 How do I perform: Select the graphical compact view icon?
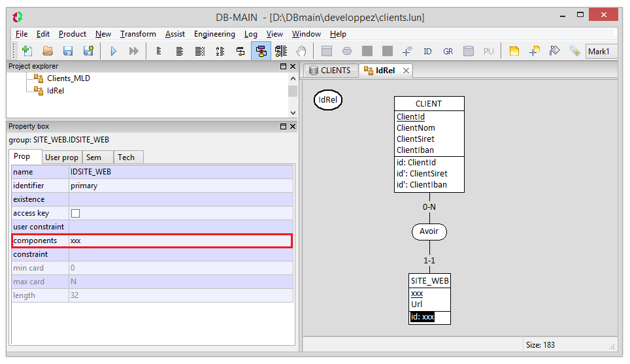click(240, 51)
